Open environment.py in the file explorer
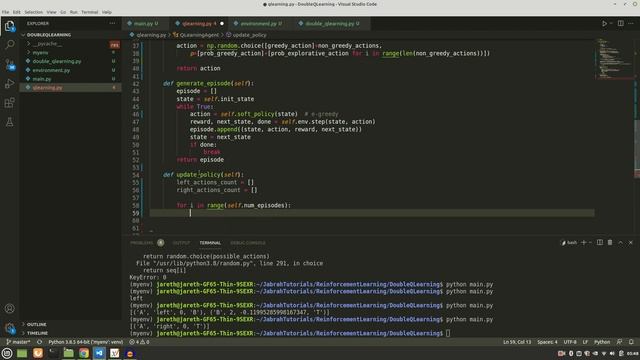This screenshot has width=640, height=360. [x=71, y=70]
